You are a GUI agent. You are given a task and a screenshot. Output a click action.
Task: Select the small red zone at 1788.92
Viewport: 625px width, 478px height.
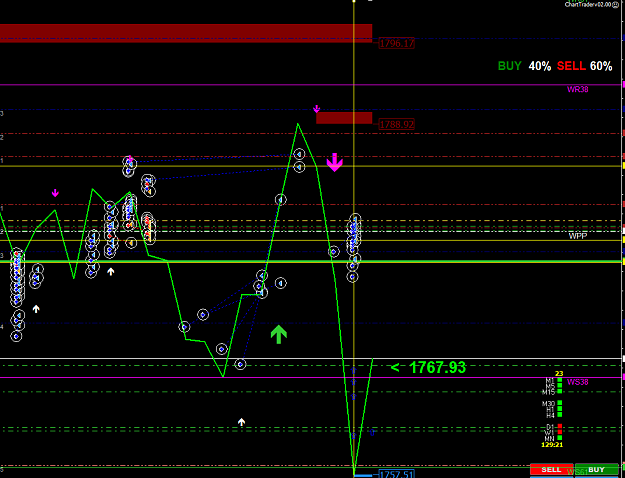(344, 118)
